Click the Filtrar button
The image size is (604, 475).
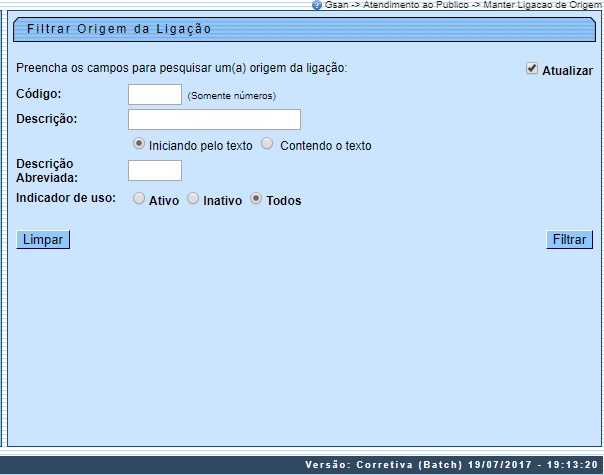[569, 240]
